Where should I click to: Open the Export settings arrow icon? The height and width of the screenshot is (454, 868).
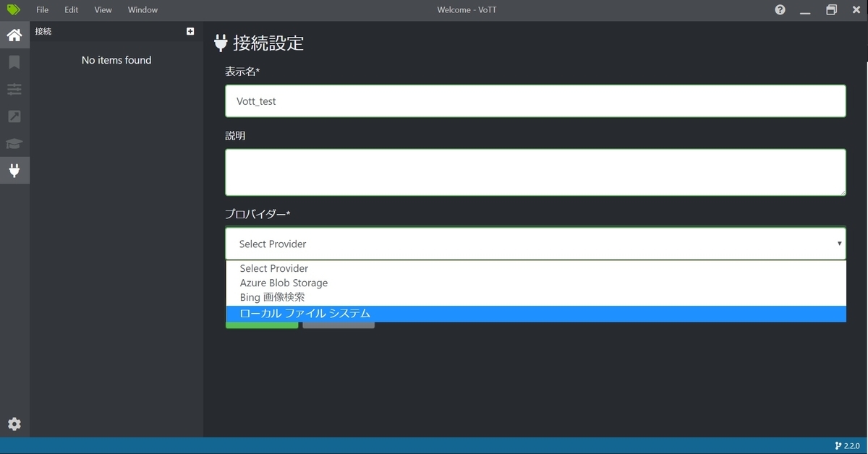(x=14, y=116)
